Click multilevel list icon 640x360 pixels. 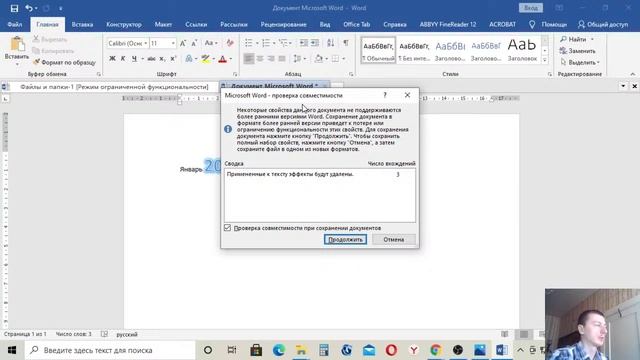[284, 43]
